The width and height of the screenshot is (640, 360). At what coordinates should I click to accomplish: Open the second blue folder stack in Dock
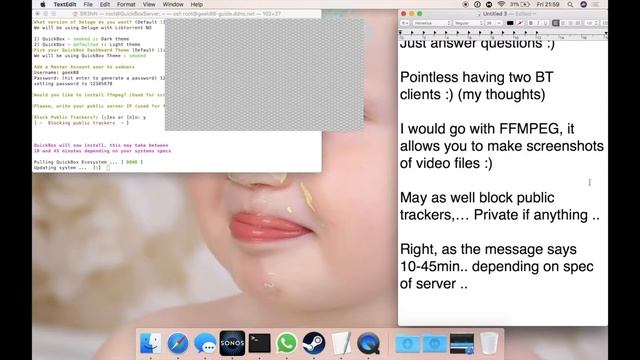[x=434, y=344]
